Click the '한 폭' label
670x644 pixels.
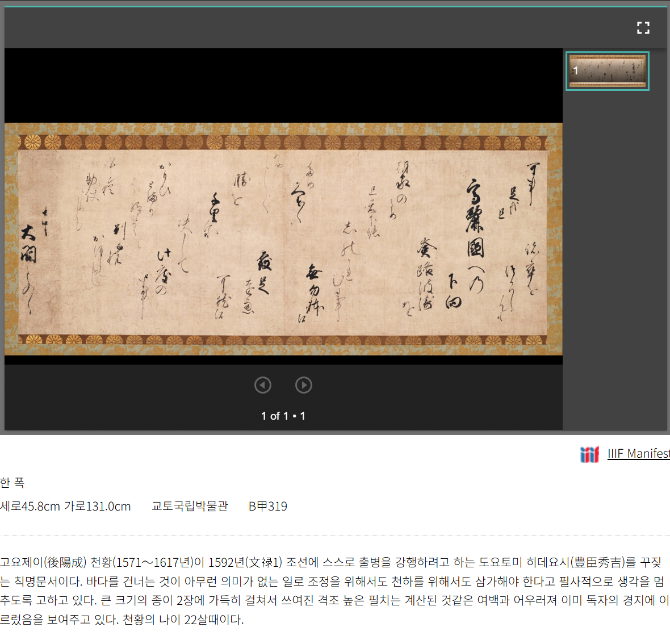coord(12,483)
